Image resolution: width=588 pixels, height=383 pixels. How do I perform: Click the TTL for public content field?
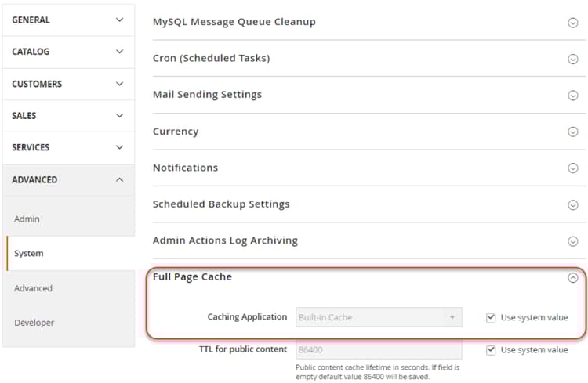click(379, 349)
